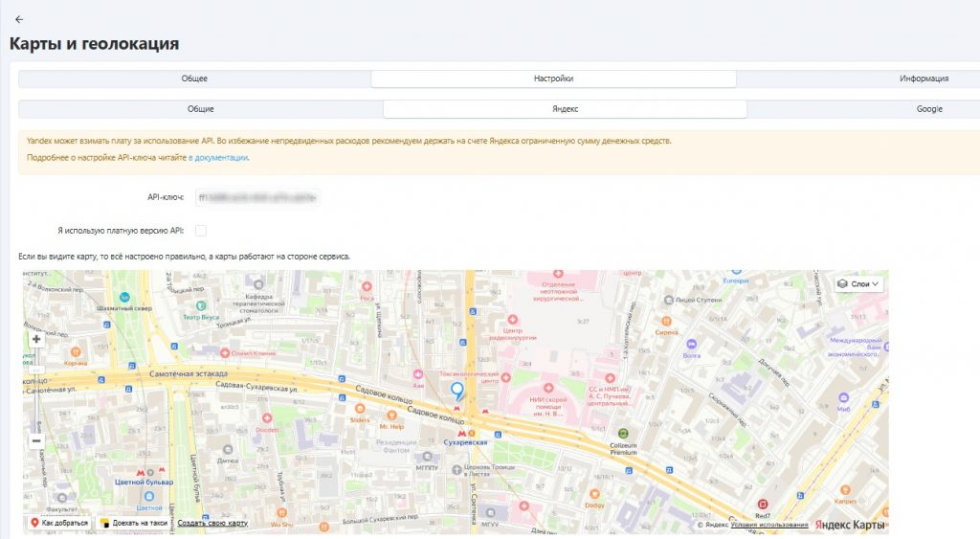Click the Корчма restaurant icon
Image resolution: width=980 pixels, height=539 pixels.
coord(76,352)
